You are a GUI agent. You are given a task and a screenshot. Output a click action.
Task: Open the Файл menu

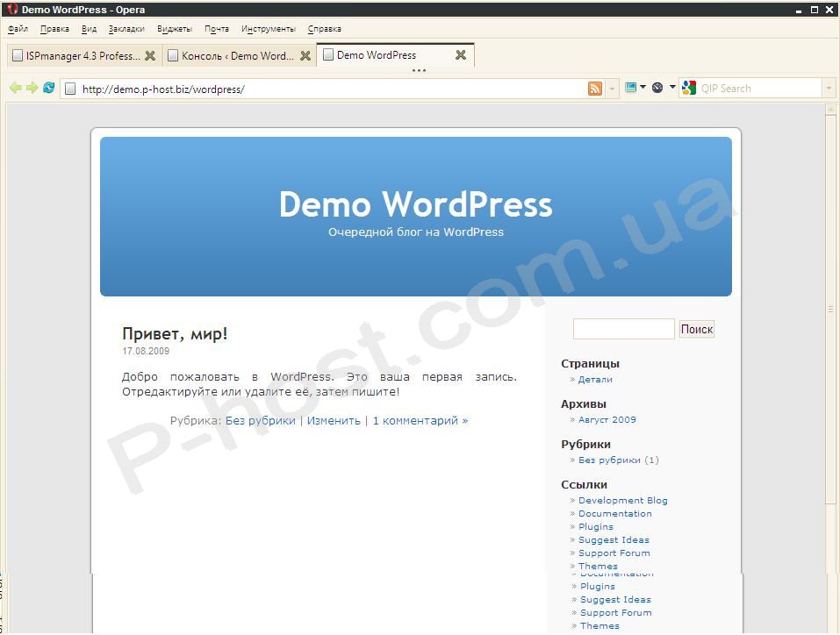point(18,29)
